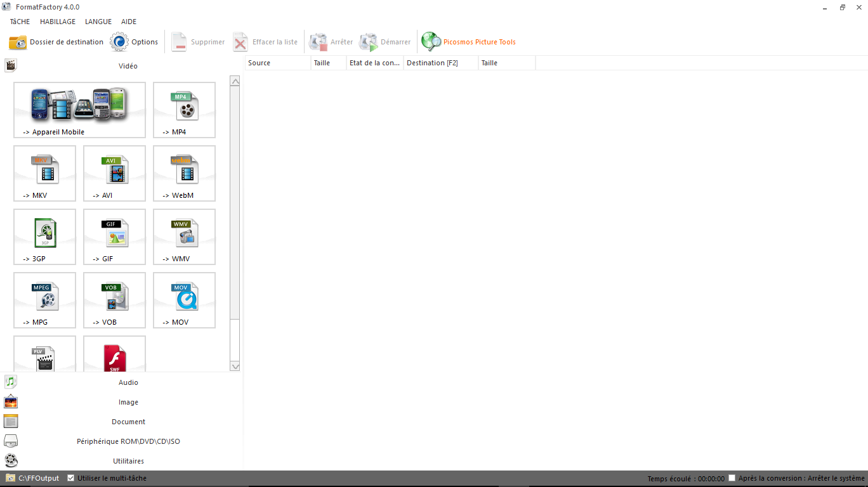Image resolution: width=868 pixels, height=487 pixels.
Task: Click the first Taille column header
Action: [329, 63]
